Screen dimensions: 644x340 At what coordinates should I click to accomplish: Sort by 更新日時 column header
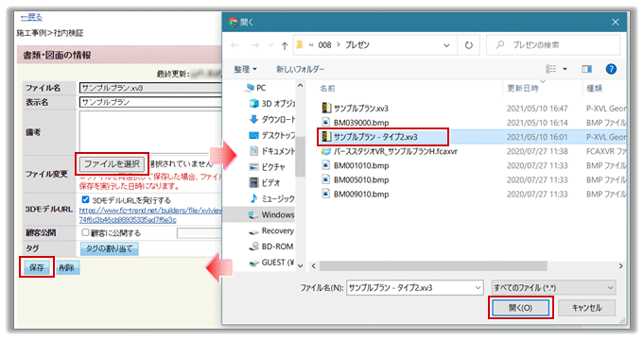pos(522,88)
